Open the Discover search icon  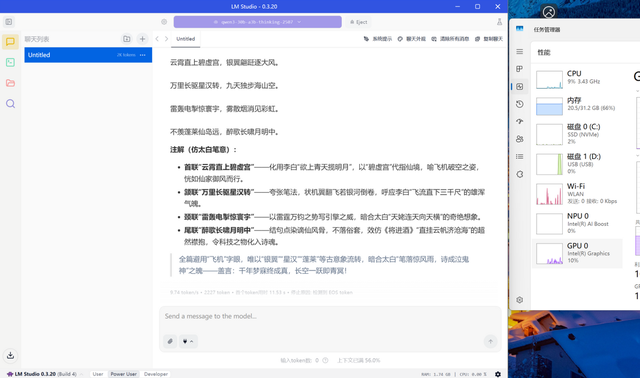coord(10,104)
